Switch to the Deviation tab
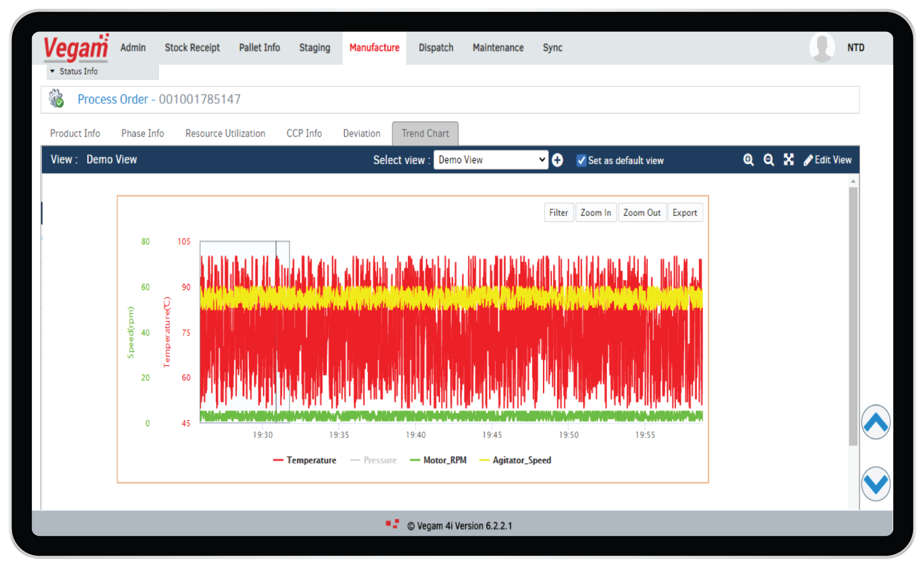Image resolution: width=924 pixels, height=567 pixels. coord(361,134)
